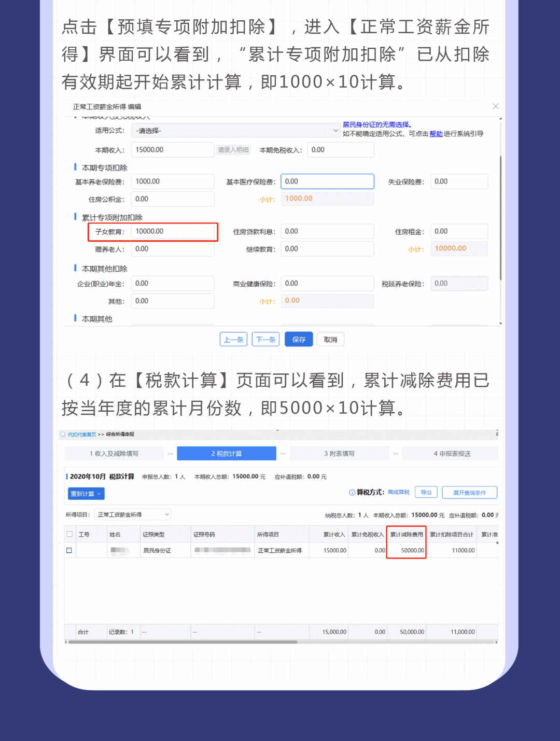
Task: Switch to step 1 收入及减除填写
Action: [x=114, y=454]
